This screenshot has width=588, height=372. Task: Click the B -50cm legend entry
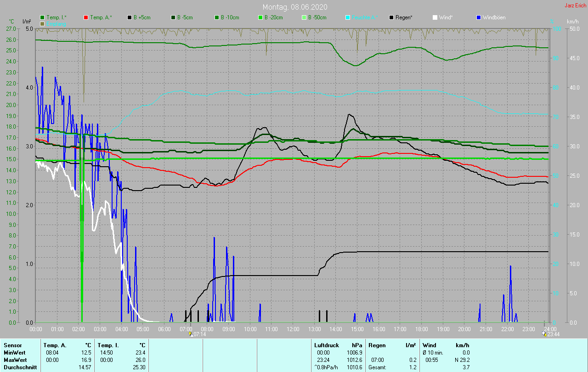(317, 17)
